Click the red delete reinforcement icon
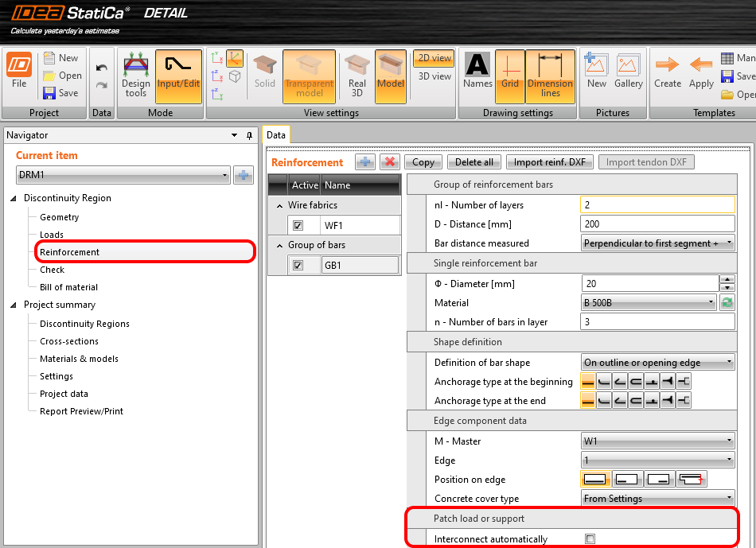Viewport: 756px width, 548px height. pyautogui.click(x=389, y=162)
